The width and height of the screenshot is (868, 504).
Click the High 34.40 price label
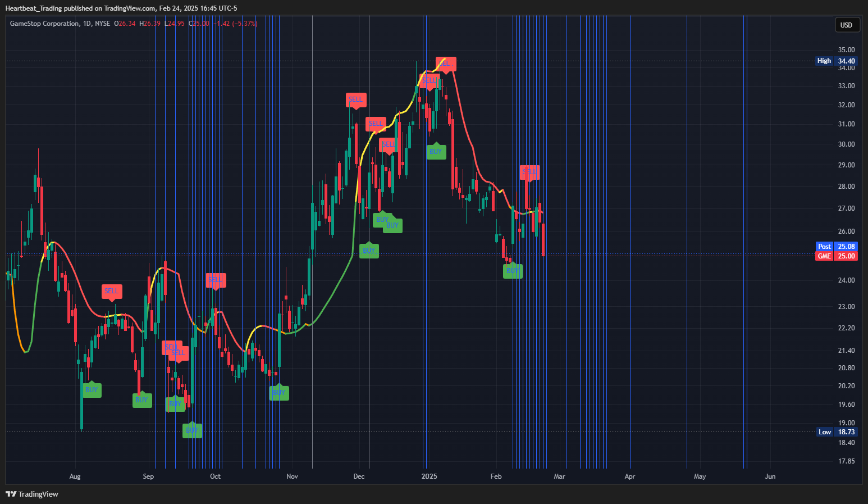(836, 61)
